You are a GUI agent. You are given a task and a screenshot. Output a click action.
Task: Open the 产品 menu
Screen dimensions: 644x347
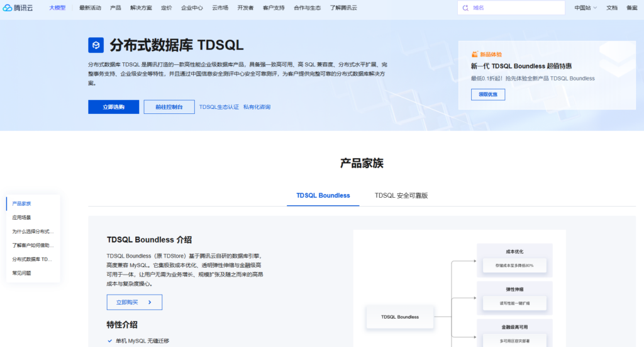tap(116, 8)
